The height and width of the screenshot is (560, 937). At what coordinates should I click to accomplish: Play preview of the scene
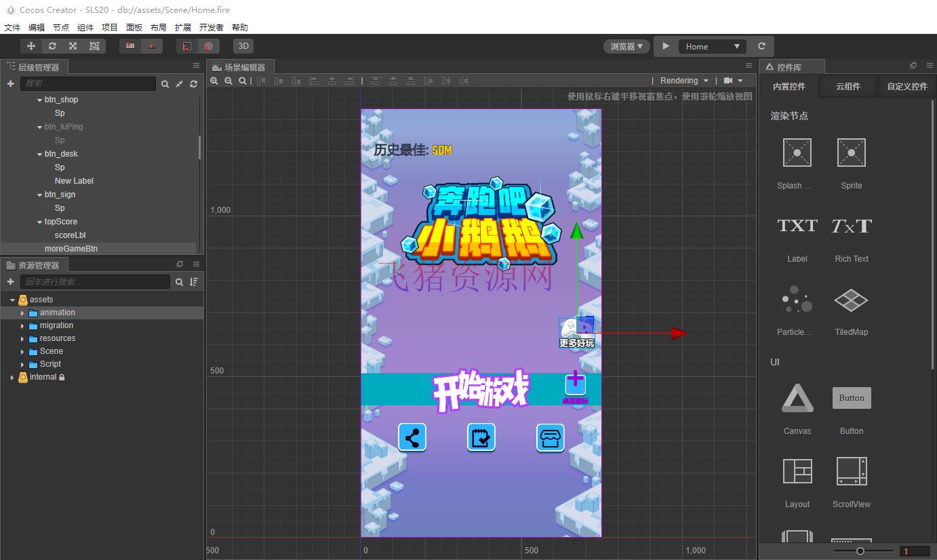tap(666, 46)
